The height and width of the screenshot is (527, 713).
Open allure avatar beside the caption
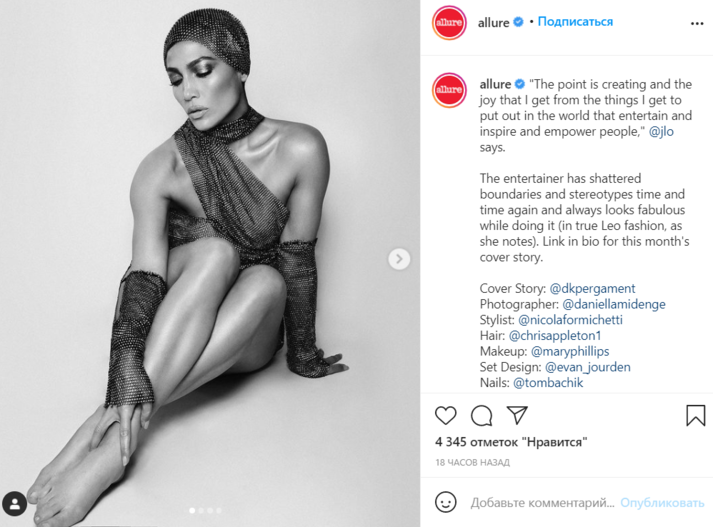point(449,90)
